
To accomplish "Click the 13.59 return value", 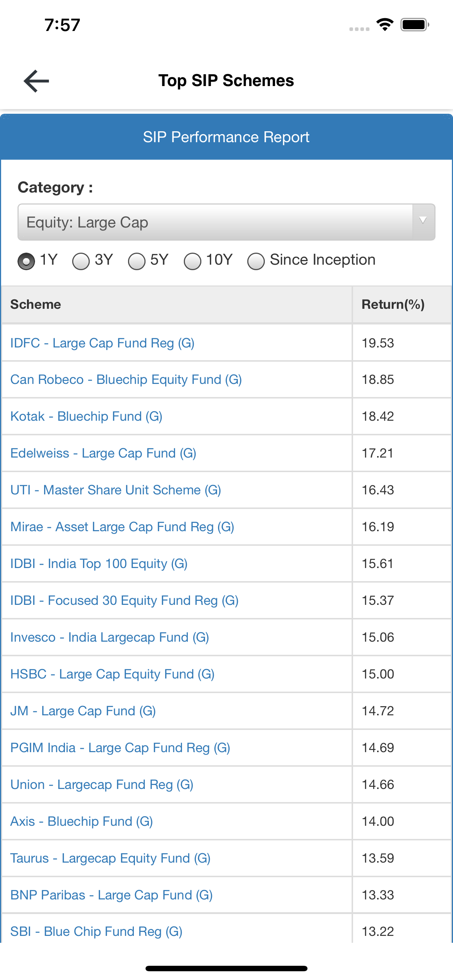I will [x=377, y=858].
